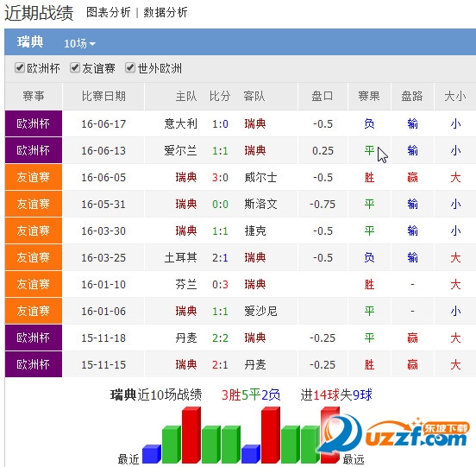Select the 友谊赛 tag on 16-03-30 row

pyautogui.click(x=34, y=230)
